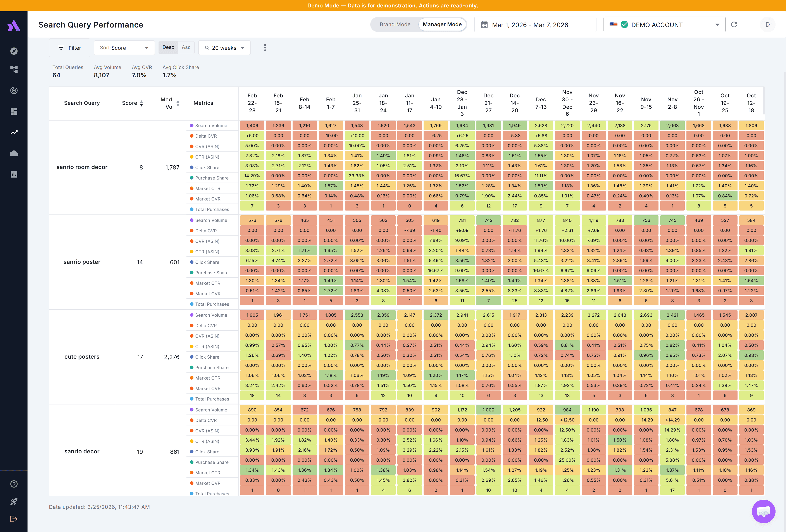Screen dimensions: 786x532
Task: Select Manager Mode toggle
Action: pos(442,25)
